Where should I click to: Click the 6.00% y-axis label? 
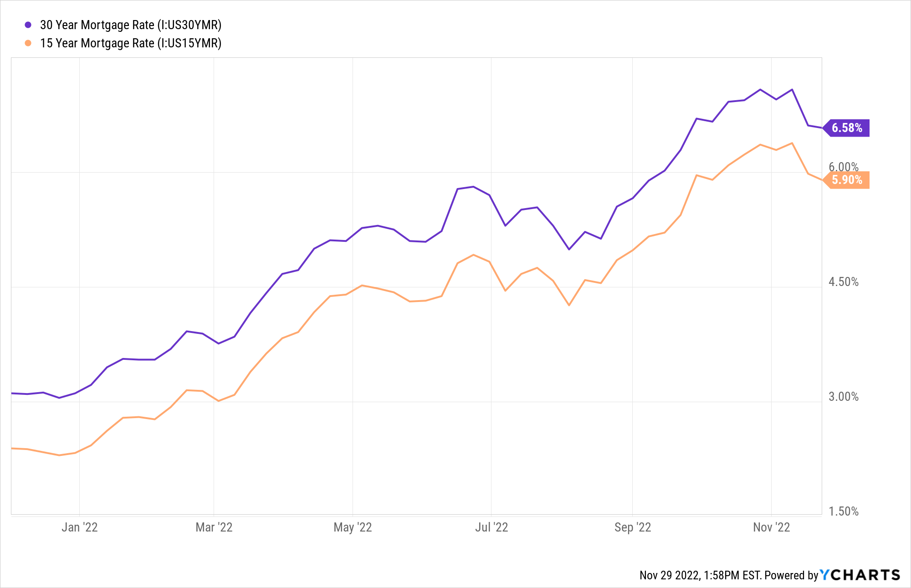[x=844, y=166]
